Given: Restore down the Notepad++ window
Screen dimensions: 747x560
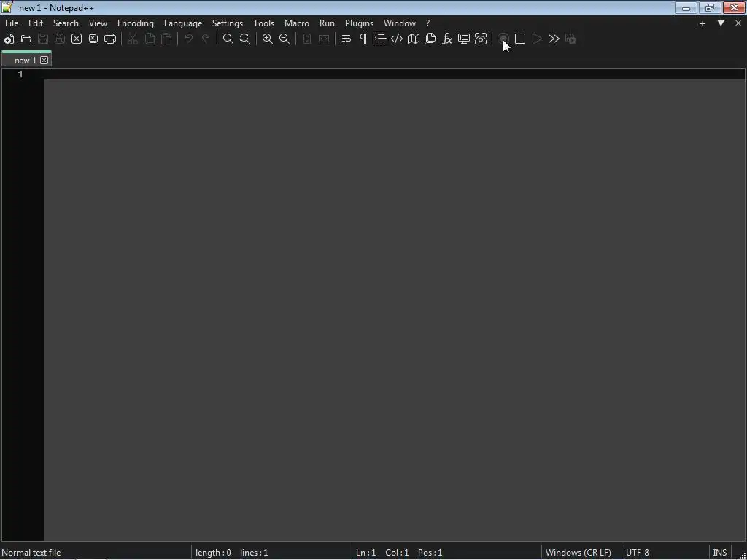Looking at the screenshot, I should [710, 7].
